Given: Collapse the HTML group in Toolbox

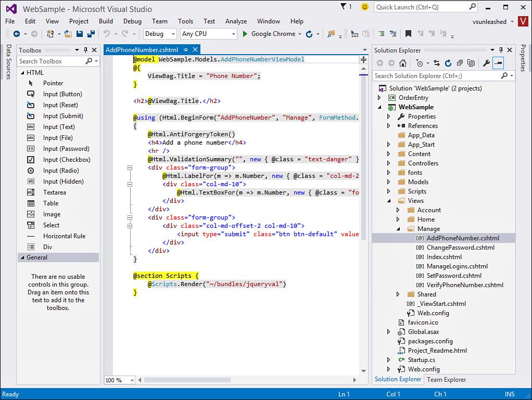Looking at the screenshot, I should coord(23,73).
